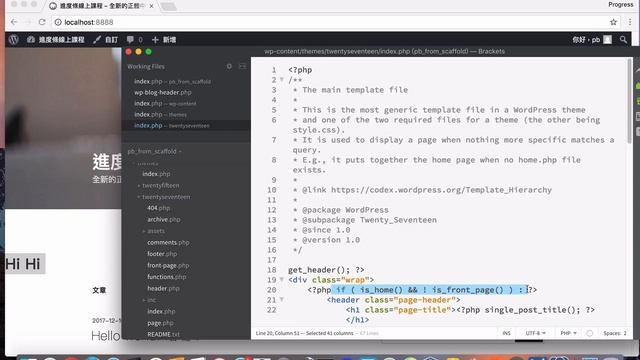Toggle INS insert mode in status bar
The width and height of the screenshot is (640, 360).
click(507, 333)
